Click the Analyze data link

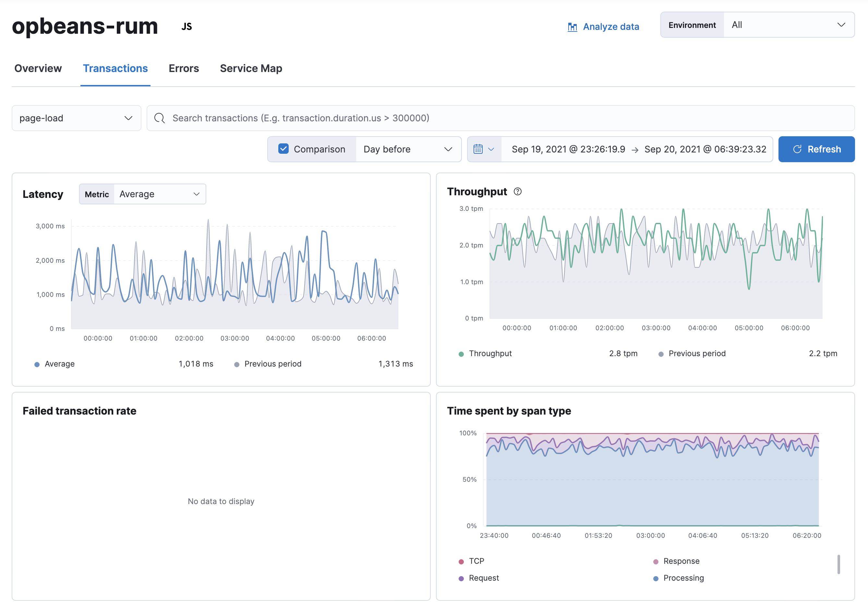(x=611, y=27)
